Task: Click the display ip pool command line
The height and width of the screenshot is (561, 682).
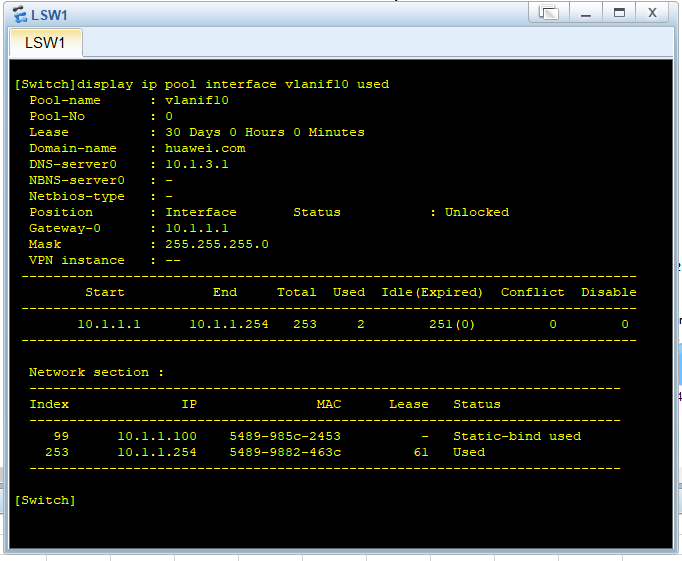Action: pyautogui.click(x=202, y=84)
